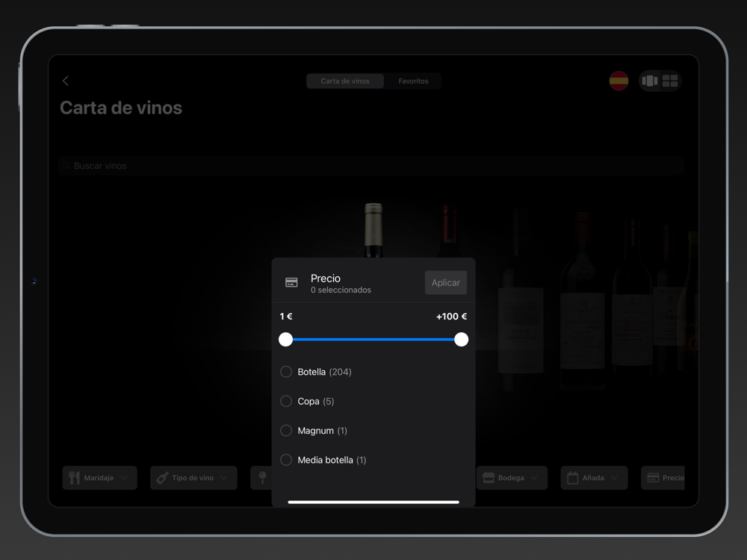Select the Copa (5) option
Image resolution: width=747 pixels, height=560 pixels.
point(307,402)
